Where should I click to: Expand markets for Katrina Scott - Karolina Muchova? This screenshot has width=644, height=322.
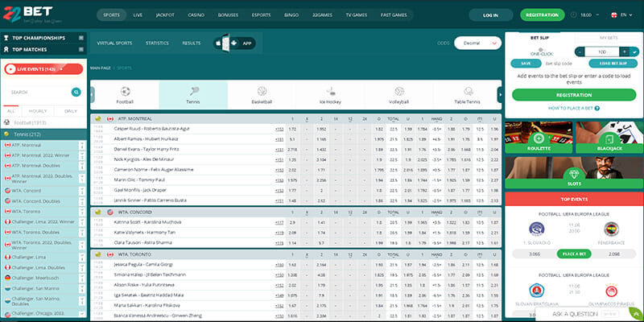[x=279, y=222]
